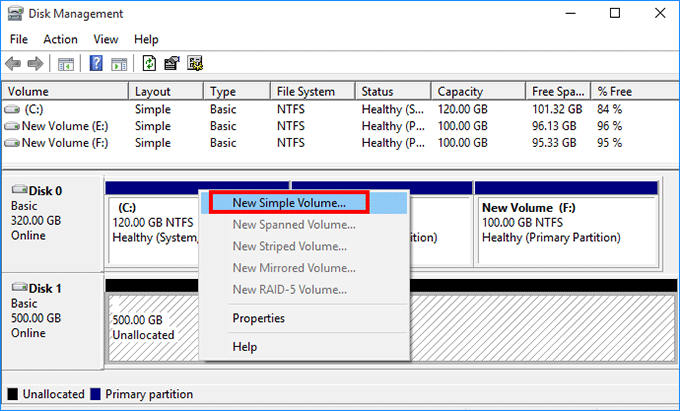This screenshot has height=411, width=680.
Task: Choose New Simple Volume... from context menu
Action: [x=304, y=202]
